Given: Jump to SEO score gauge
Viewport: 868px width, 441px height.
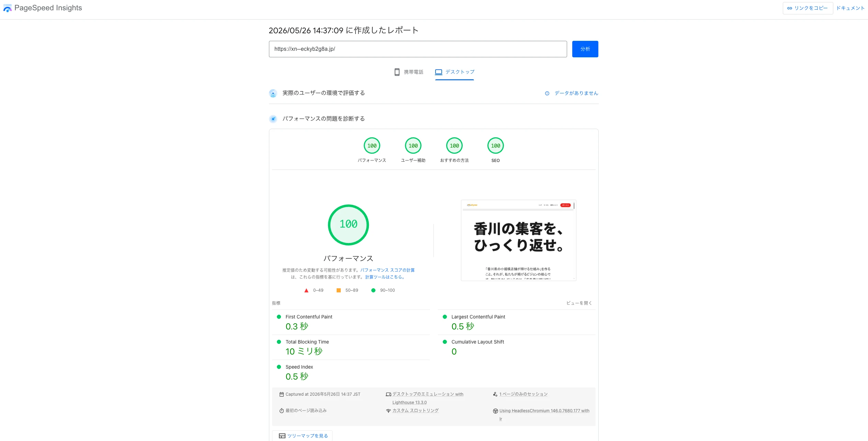Looking at the screenshot, I should click(496, 150).
